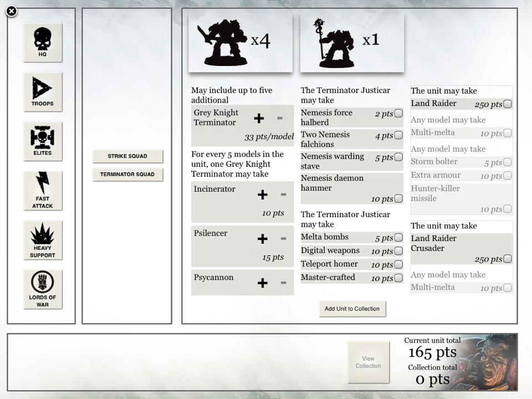Close the unit builder with the X icon
This screenshot has width=532, height=399.
pyautogui.click(x=12, y=11)
